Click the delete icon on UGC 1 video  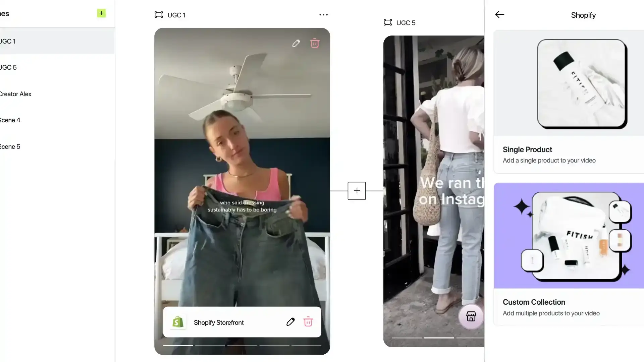point(315,43)
